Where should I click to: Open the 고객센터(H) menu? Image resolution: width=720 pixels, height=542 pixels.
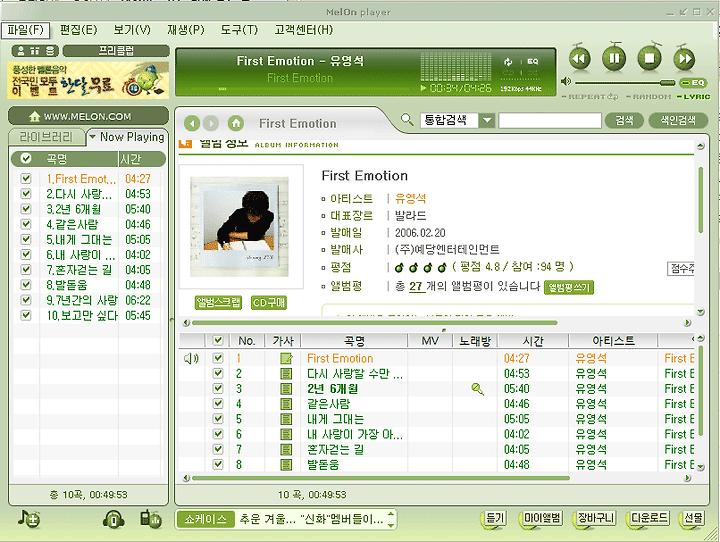click(x=304, y=30)
